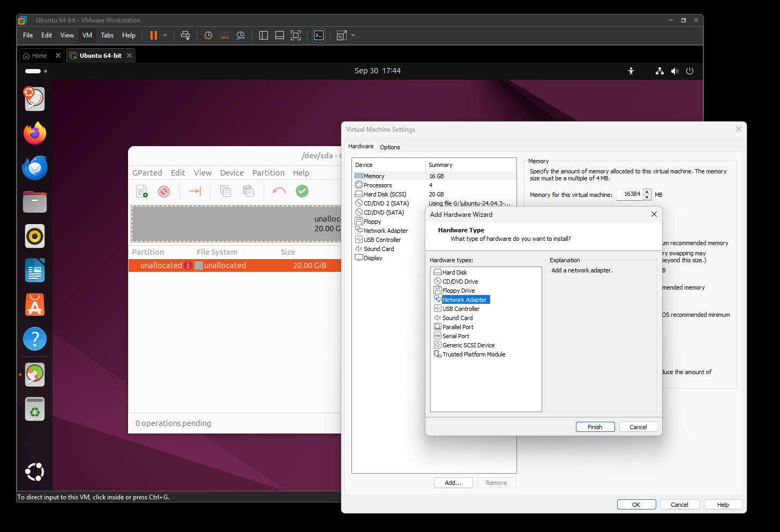780x532 pixels.
Task: Expand the stretch guest dropdown arrow
Action: click(x=353, y=35)
